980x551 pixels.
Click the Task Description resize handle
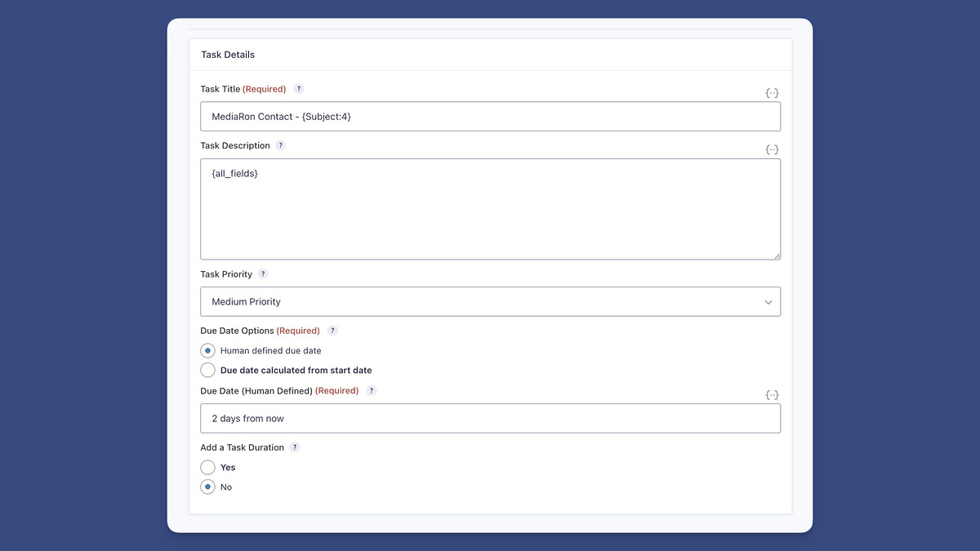click(x=776, y=256)
